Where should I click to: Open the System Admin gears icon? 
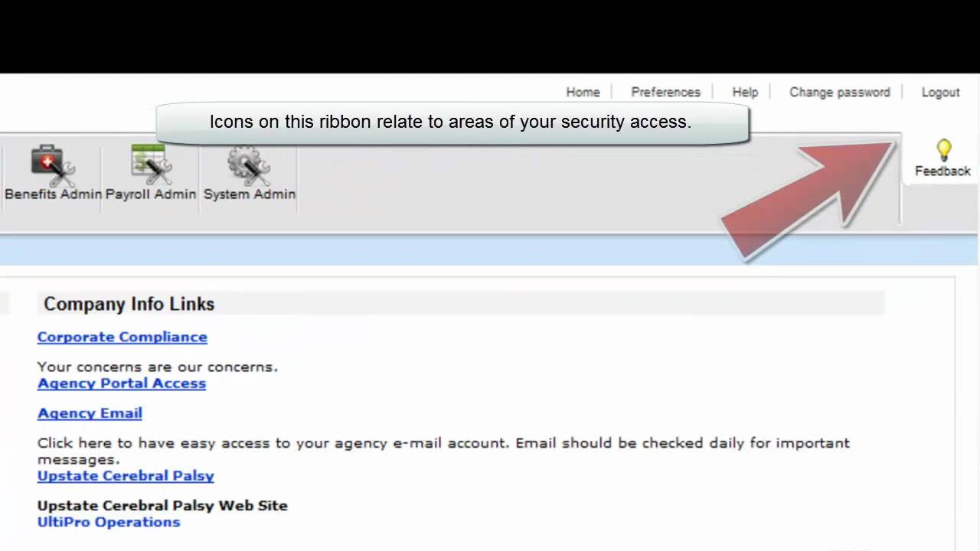(249, 165)
